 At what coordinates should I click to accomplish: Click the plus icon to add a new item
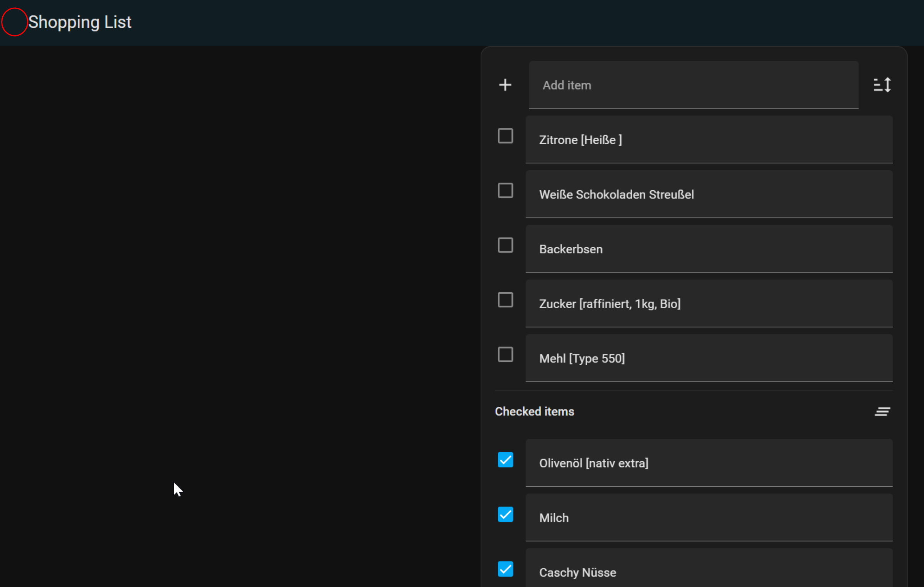(x=505, y=85)
